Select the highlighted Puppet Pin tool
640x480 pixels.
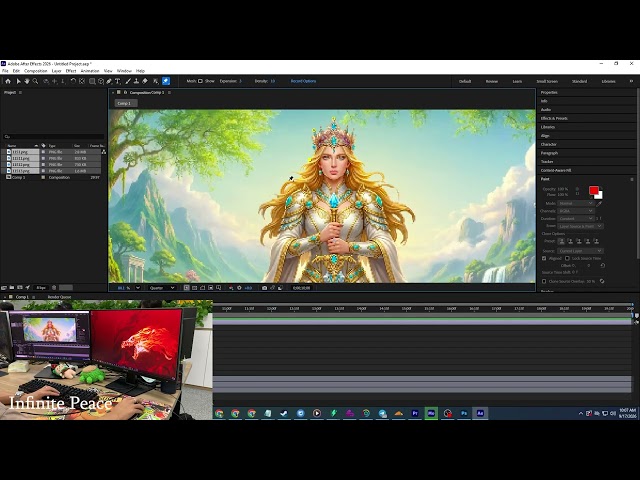[166, 81]
